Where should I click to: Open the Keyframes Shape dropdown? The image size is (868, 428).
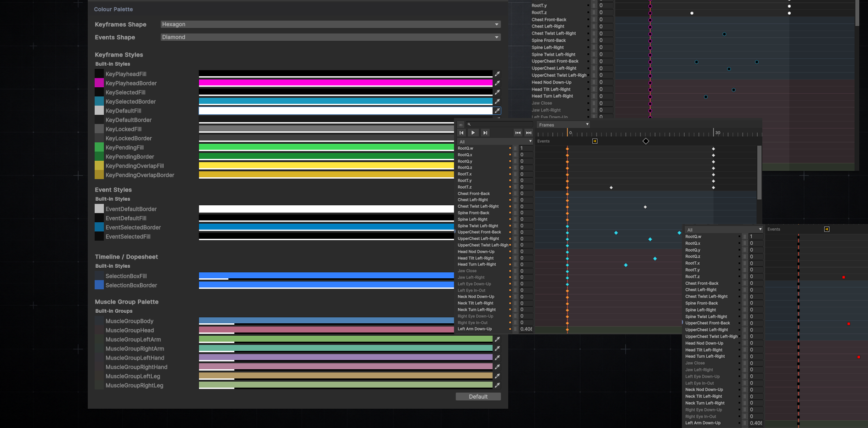coord(330,24)
